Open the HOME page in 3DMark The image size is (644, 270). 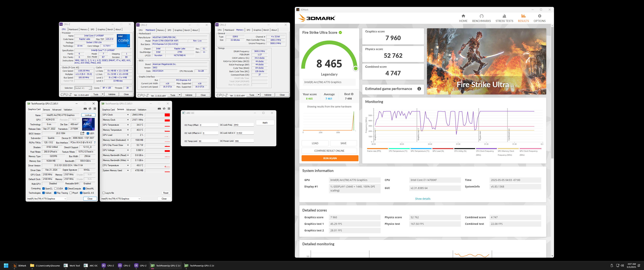pyautogui.click(x=463, y=18)
